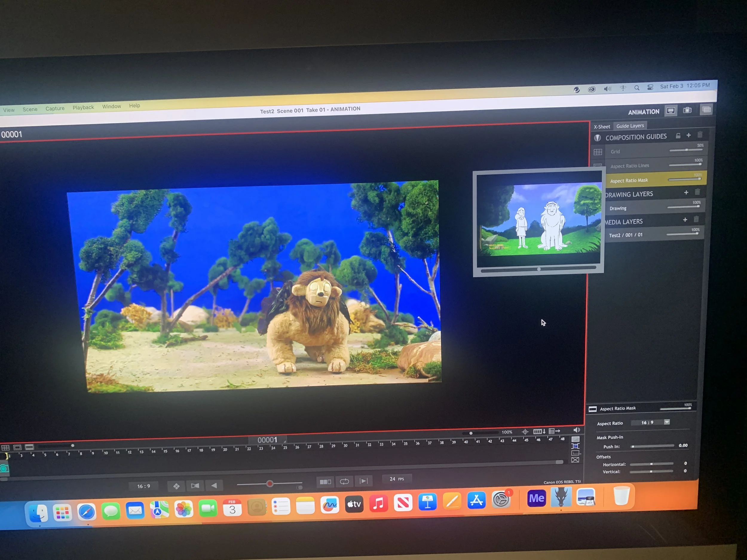Adjust the reference window bottom slider

[538, 269]
